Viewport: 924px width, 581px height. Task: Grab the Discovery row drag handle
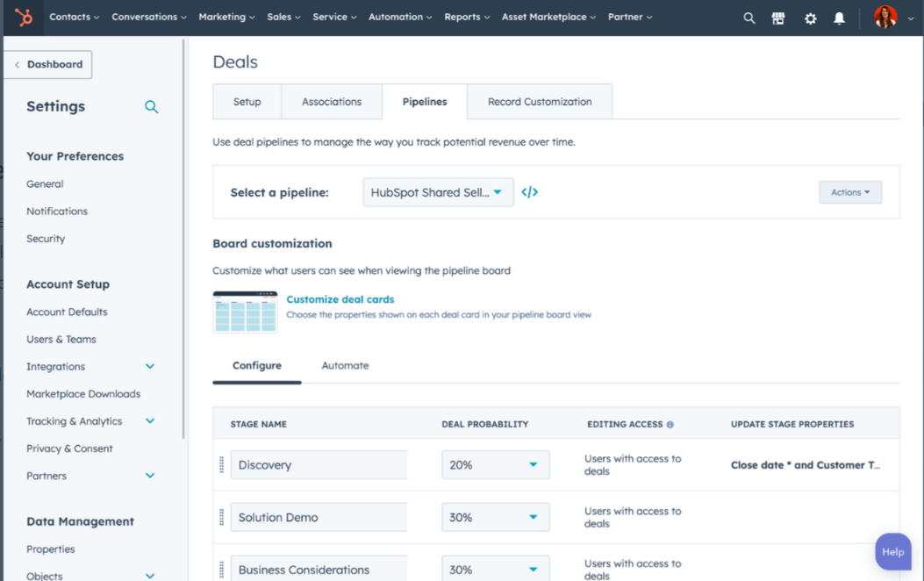tap(222, 465)
